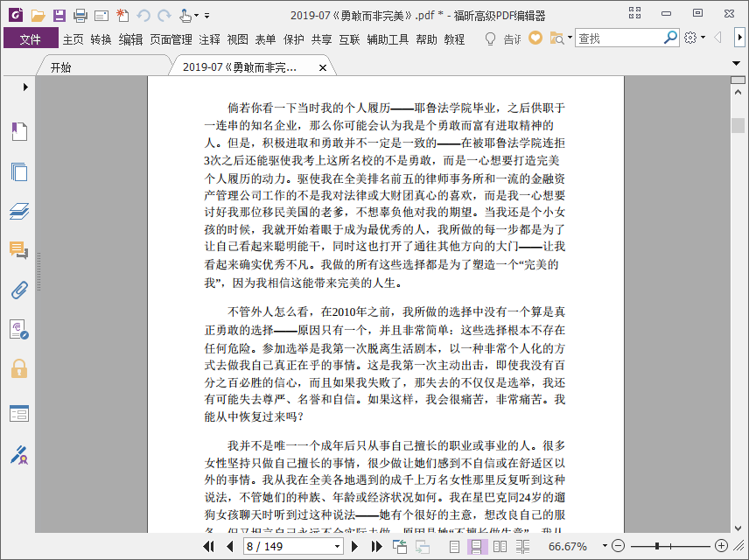This screenshot has height=560, width=749.
Task: Close the 勇敢而非完美 document tab
Action: (323, 68)
